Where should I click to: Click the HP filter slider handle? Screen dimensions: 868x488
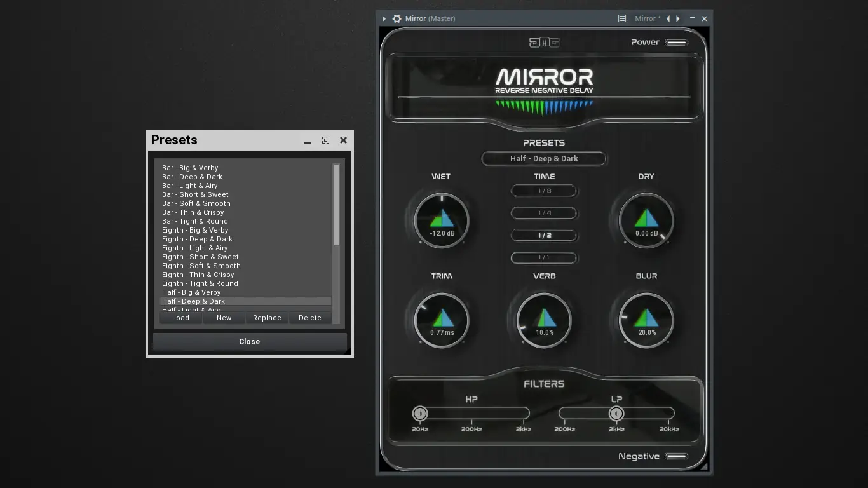(420, 414)
